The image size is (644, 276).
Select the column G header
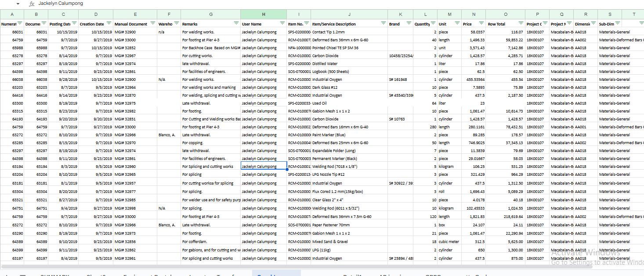[x=211, y=15]
